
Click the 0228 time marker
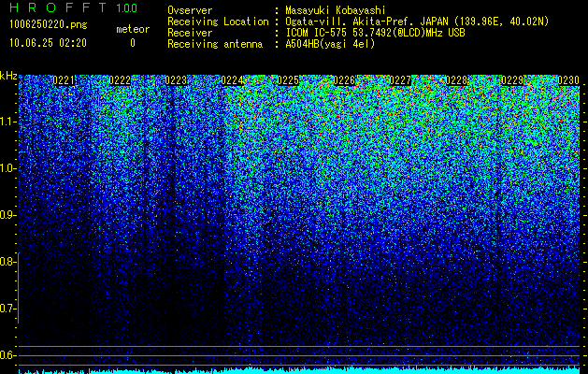[x=456, y=80]
